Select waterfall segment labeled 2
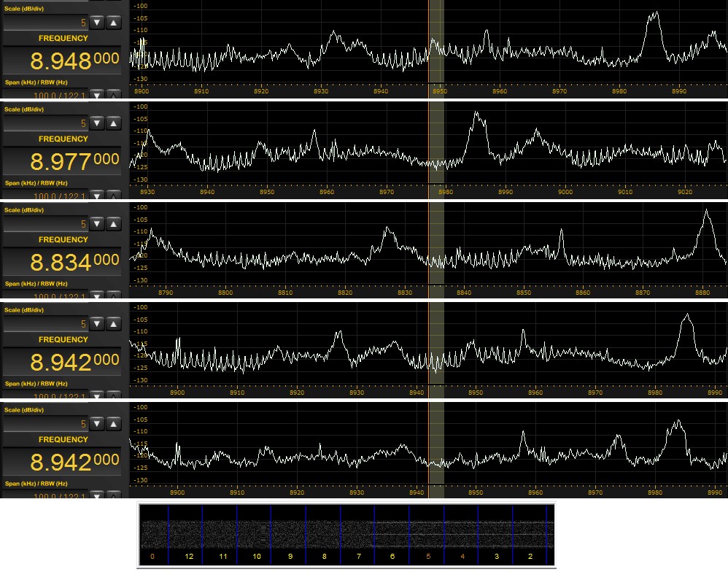Image resolution: width=728 pixels, height=572 pixels. coord(531,556)
